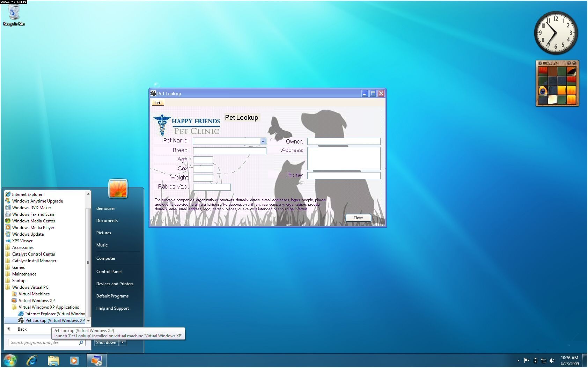Expand the Pet Name dropdown list
Image resolution: width=588 pixels, height=368 pixels.
pos(263,141)
